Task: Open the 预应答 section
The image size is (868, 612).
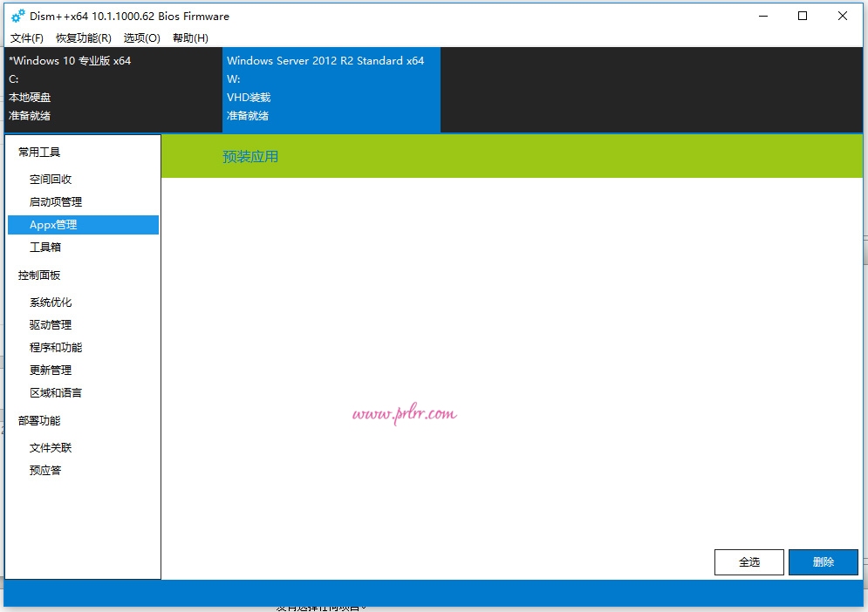Action: 44,470
